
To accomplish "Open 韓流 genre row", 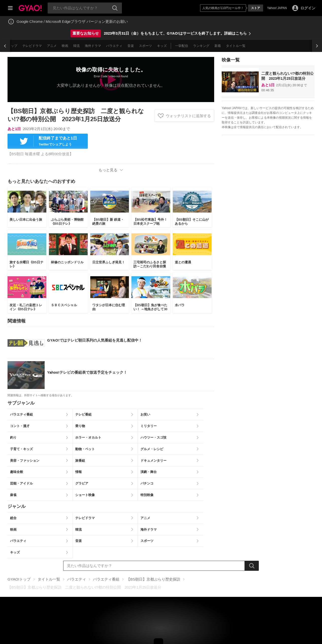I will pyautogui.click(x=105, y=529).
